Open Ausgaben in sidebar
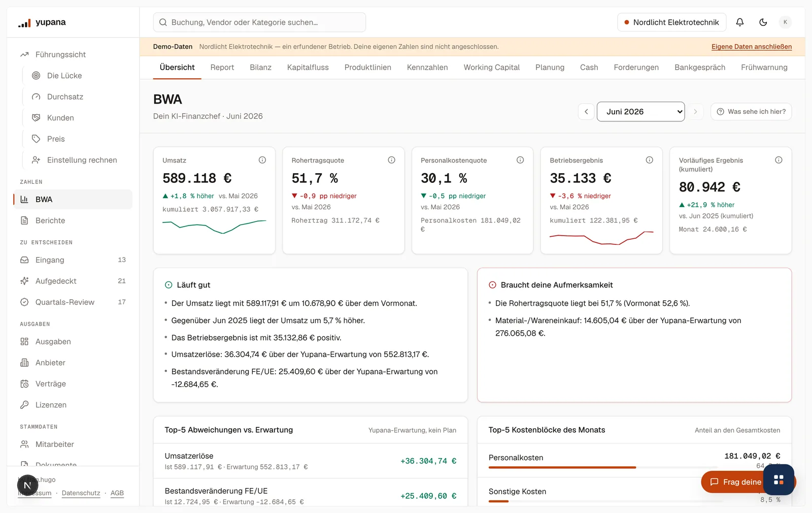This screenshot has height=513, width=812. pos(73,342)
